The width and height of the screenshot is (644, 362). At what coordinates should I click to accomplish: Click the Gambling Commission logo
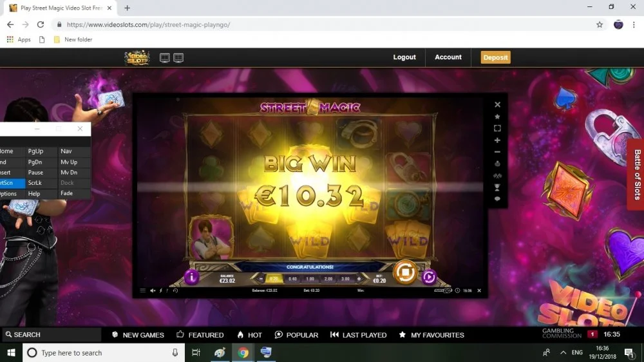pyautogui.click(x=562, y=333)
